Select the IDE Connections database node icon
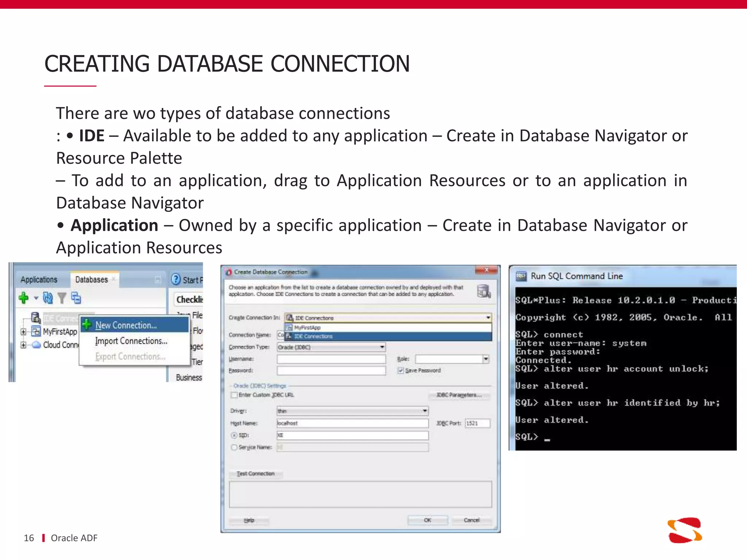Screen dimensions: 747x560 [35, 318]
